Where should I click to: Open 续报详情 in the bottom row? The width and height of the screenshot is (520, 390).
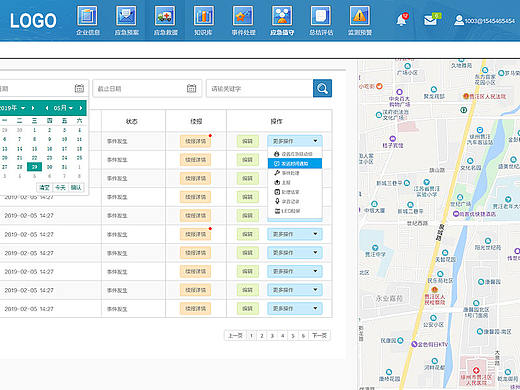tap(195, 308)
